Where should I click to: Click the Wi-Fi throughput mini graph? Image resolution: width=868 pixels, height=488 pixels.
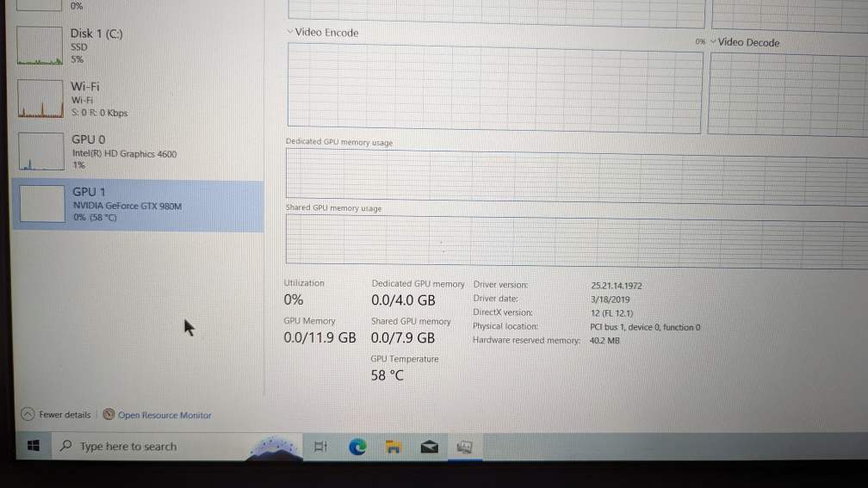[40, 98]
